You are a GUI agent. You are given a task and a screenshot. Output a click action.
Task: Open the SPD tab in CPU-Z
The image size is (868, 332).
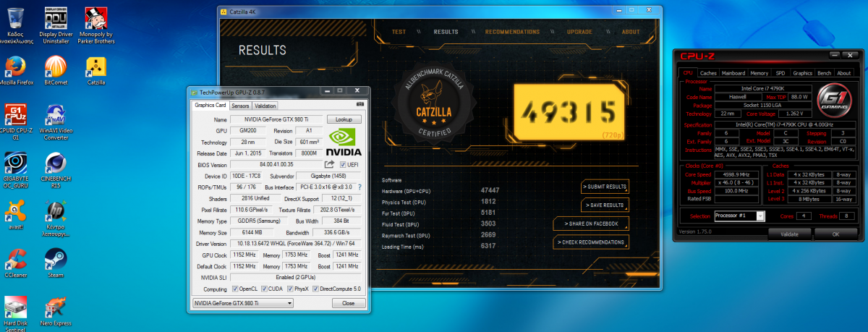tap(780, 73)
